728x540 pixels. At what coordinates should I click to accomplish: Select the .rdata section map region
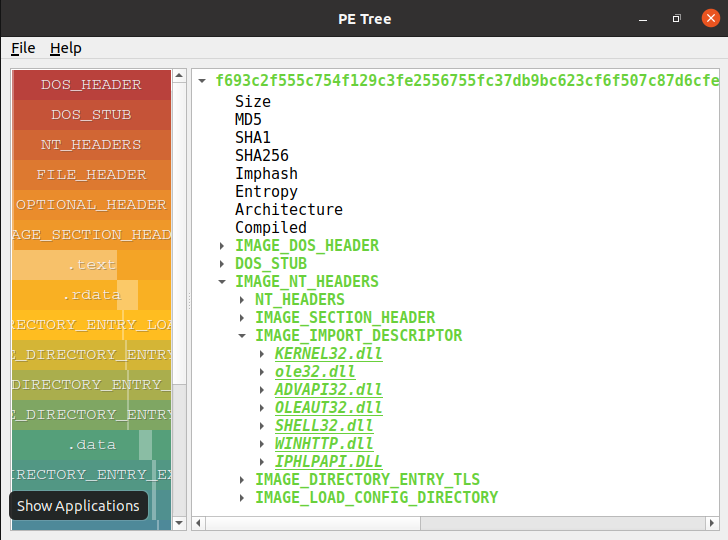[x=91, y=295]
